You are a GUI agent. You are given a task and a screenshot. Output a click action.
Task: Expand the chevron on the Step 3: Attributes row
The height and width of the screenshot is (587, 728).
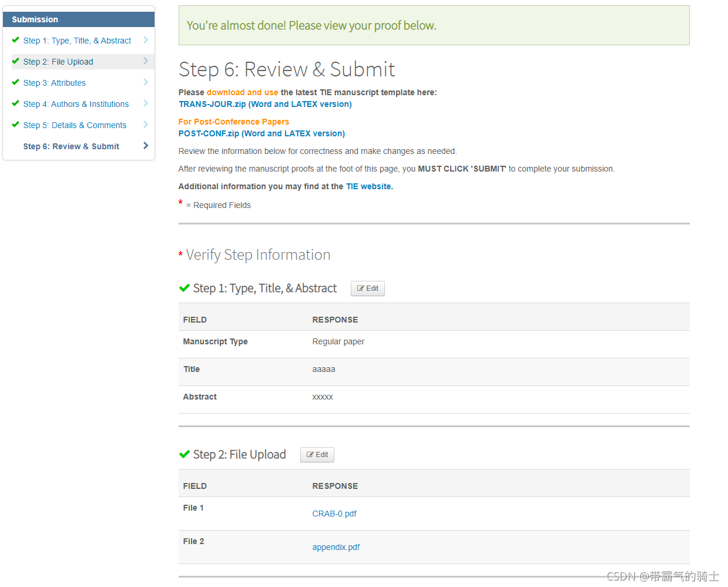point(146,82)
